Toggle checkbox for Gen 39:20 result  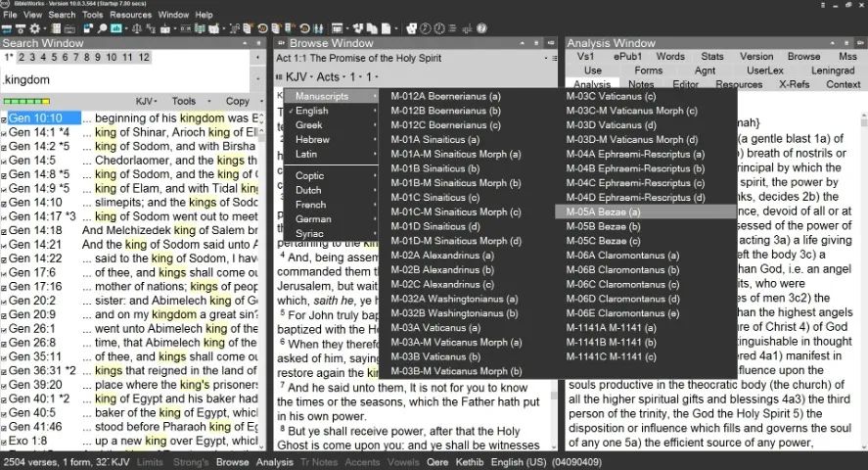point(4,386)
